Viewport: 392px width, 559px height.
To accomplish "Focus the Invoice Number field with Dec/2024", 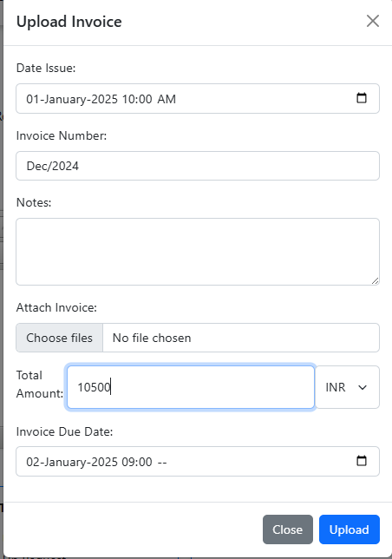I will click(x=198, y=166).
